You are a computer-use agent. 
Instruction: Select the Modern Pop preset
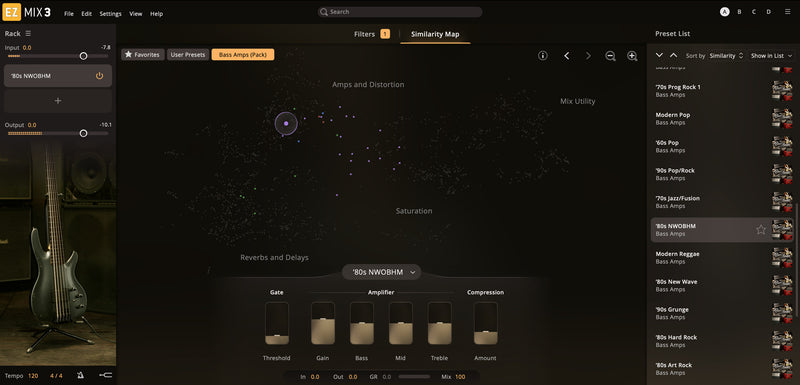pyautogui.click(x=721, y=119)
